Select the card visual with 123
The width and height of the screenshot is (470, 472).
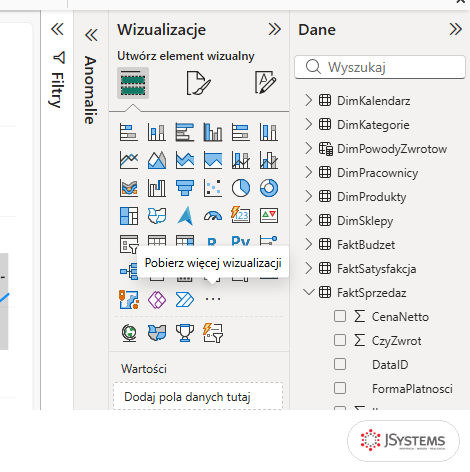coord(241,215)
